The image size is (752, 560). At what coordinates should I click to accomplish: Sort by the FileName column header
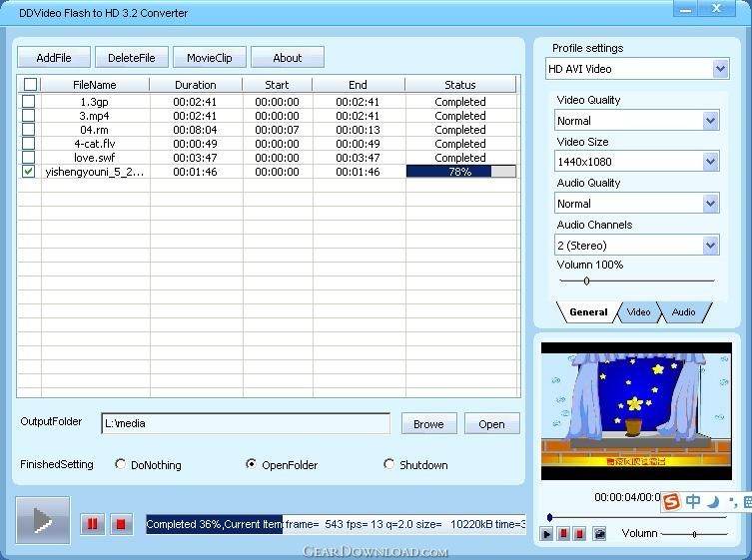coord(95,85)
